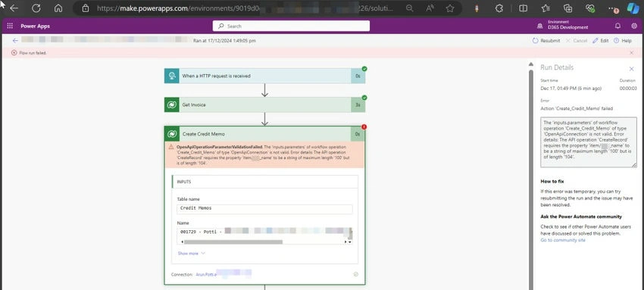
Task: Click the 0s duration on HTTP request step
Action: click(x=358, y=76)
